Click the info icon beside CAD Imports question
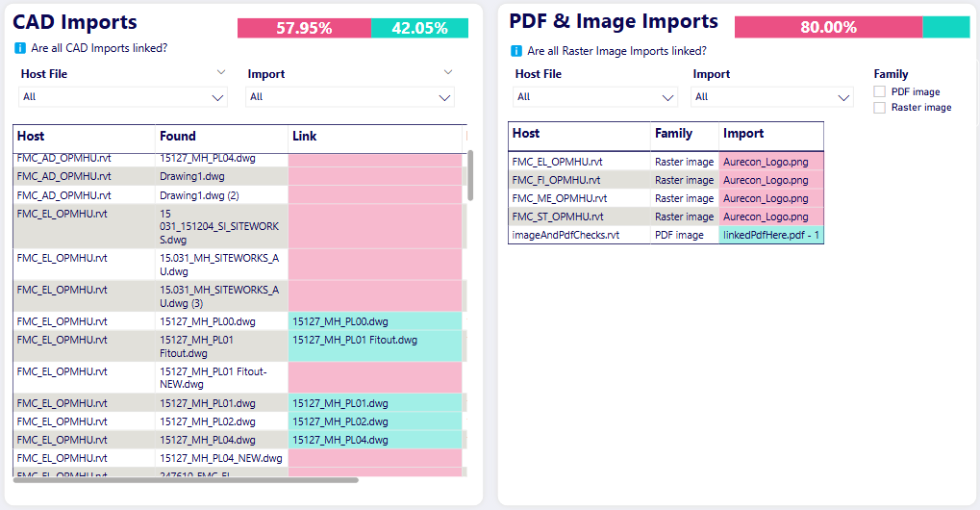980x510 pixels. [x=20, y=48]
